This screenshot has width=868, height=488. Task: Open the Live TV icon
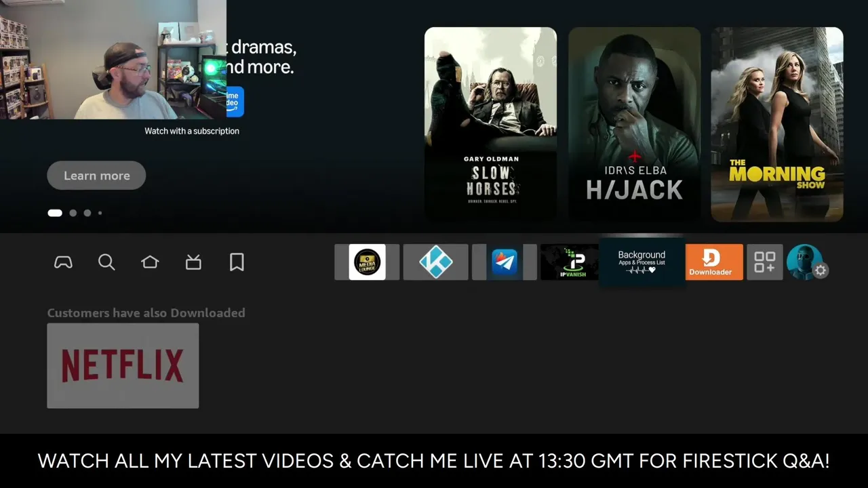tap(193, 262)
